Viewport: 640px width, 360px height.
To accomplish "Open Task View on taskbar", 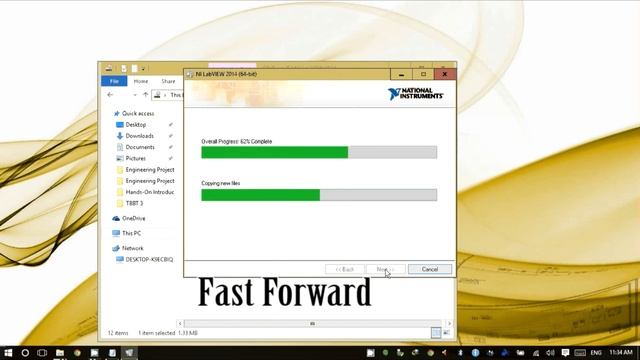I will click(x=42, y=353).
